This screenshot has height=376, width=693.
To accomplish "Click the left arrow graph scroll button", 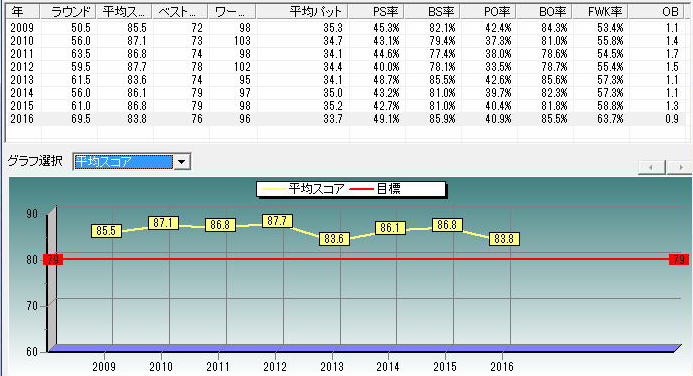I will click(651, 167).
